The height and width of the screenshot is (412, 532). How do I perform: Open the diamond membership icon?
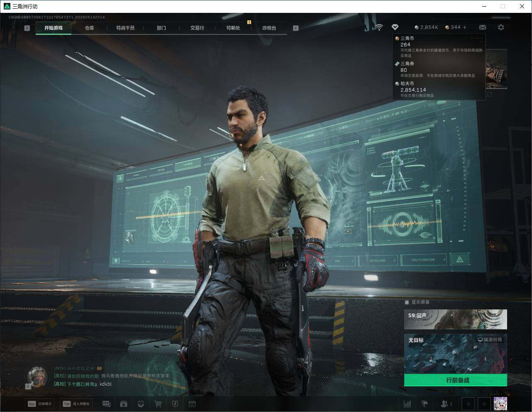(x=395, y=27)
